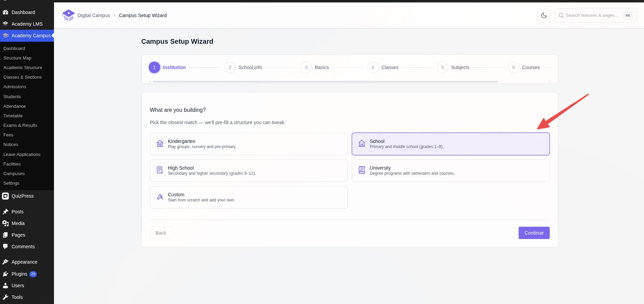Viewport: 644px width, 304px height.
Task: Jump to step 3 Basics
Action: [x=315, y=67]
